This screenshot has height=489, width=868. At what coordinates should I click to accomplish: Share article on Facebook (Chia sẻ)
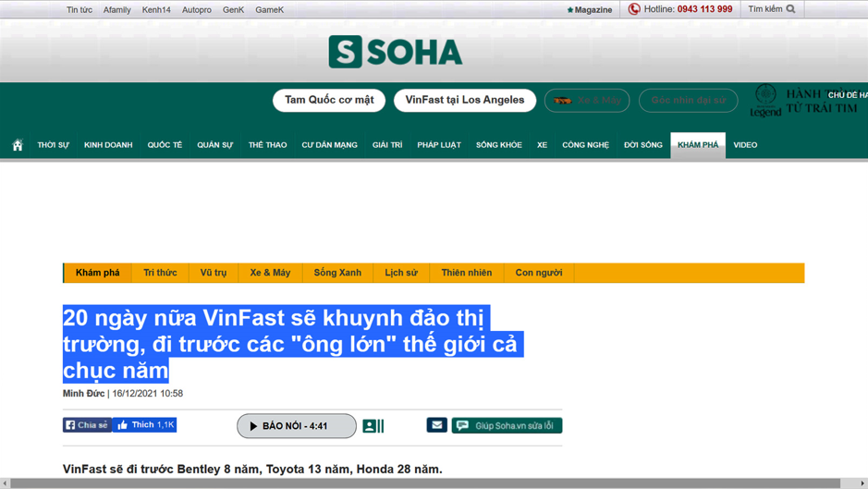(x=88, y=425)
